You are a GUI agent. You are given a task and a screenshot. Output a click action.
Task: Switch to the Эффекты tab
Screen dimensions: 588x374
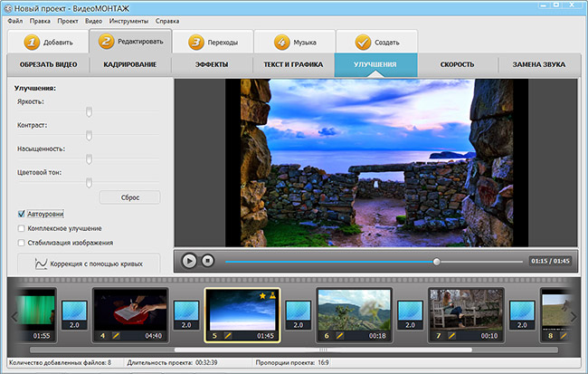click(212, 64)
